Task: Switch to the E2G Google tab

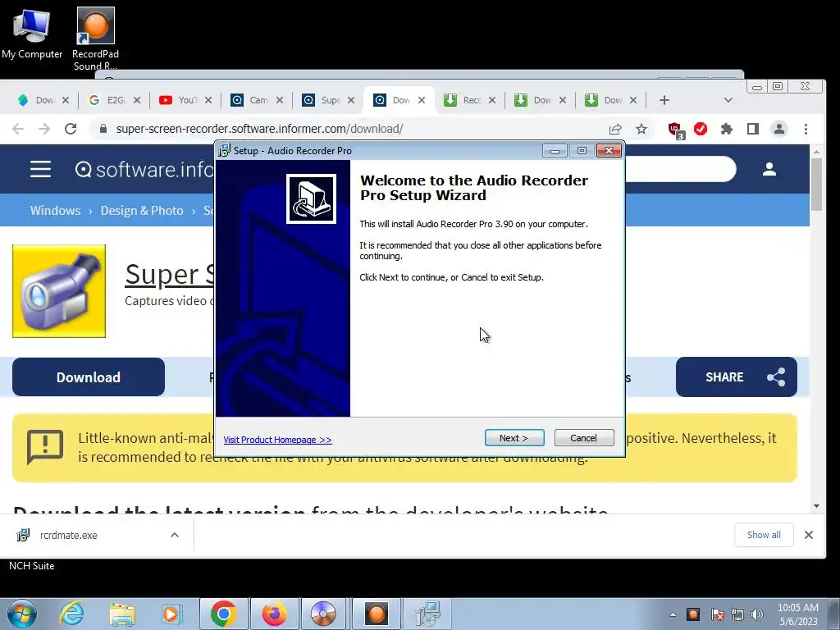Action: 110,100
